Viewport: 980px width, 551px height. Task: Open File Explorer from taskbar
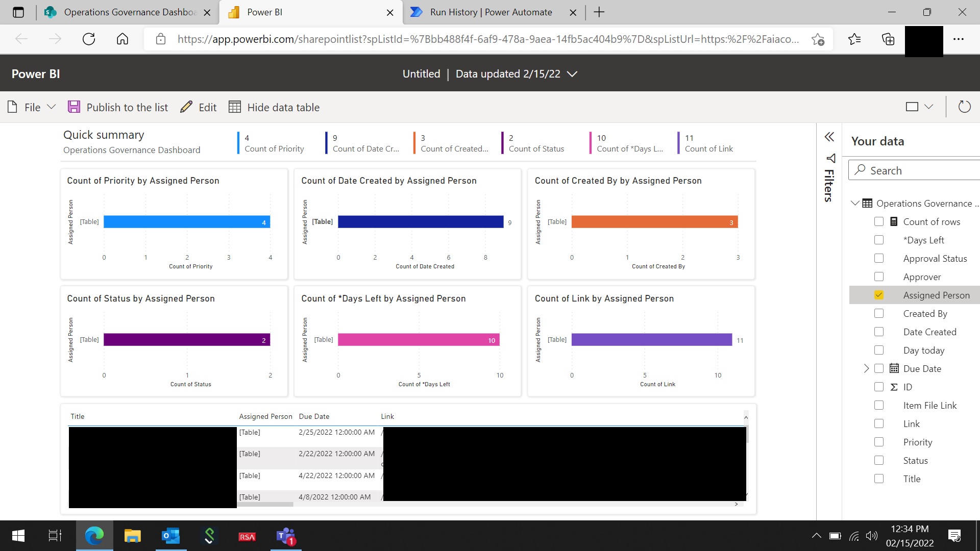coord(132,536)
